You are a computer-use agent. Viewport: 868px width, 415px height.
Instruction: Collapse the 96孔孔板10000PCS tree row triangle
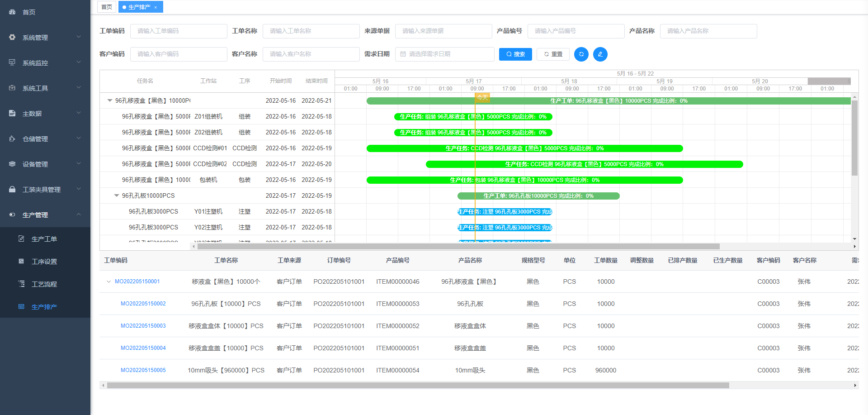(x=116, y=196)
